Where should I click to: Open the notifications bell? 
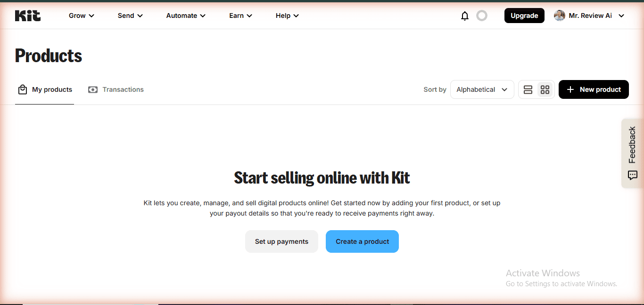tap(465, 16)
